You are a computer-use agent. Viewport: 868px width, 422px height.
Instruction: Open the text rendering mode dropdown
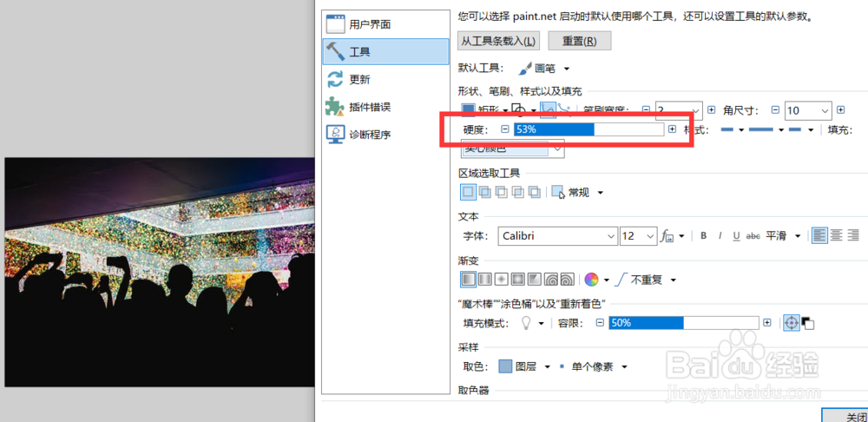(674, 236)
